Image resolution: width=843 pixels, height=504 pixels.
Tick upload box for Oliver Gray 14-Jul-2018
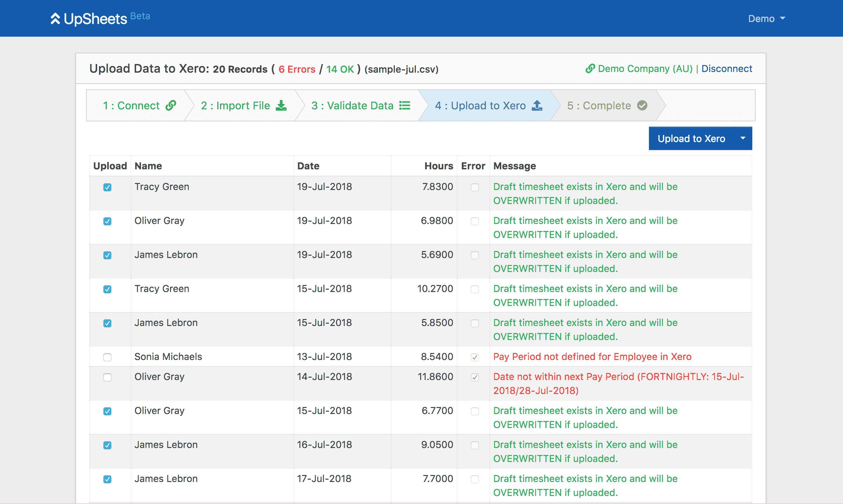point(107,377)
